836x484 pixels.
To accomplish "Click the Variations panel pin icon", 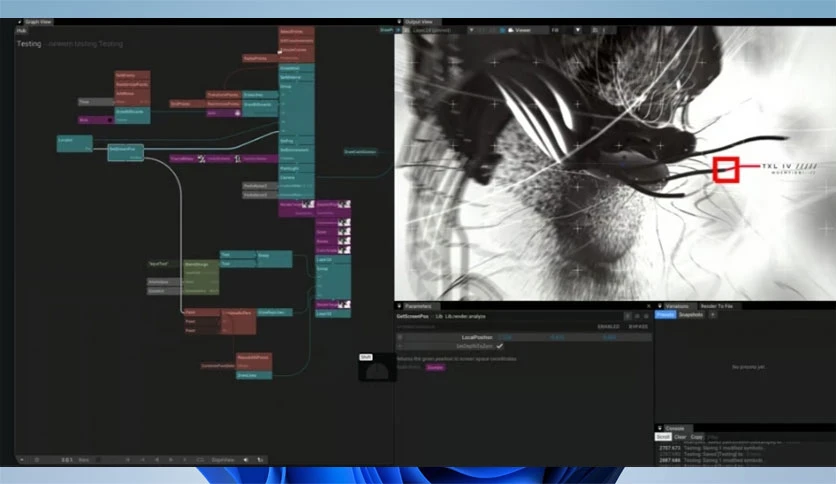I will point(660,306).
